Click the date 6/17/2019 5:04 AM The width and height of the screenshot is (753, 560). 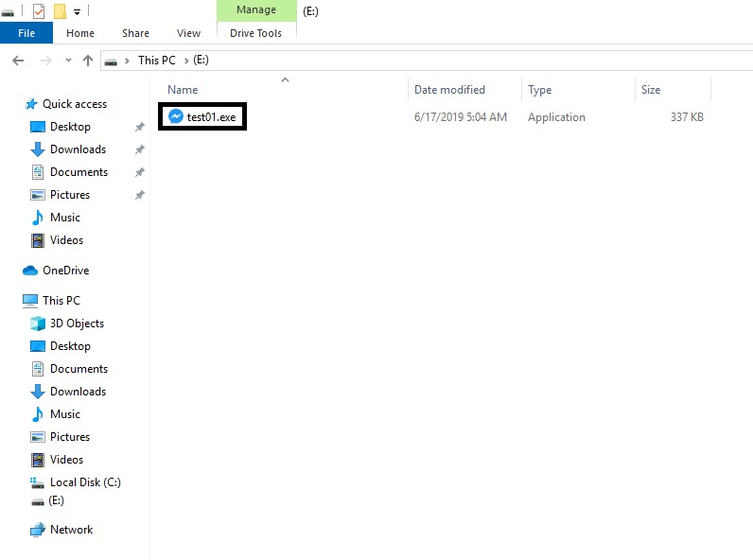tap(461, 117)
